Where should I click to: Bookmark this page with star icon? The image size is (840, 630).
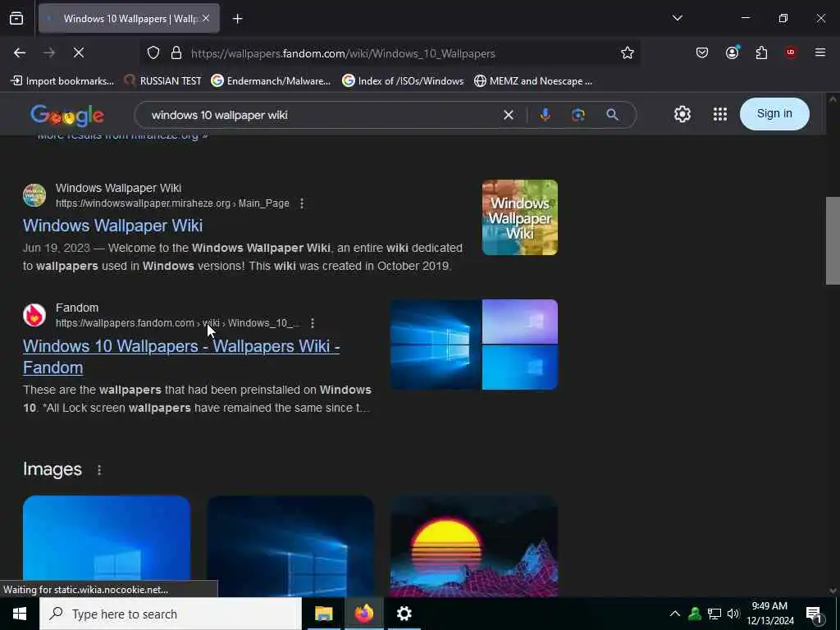[x=628, y=52]
